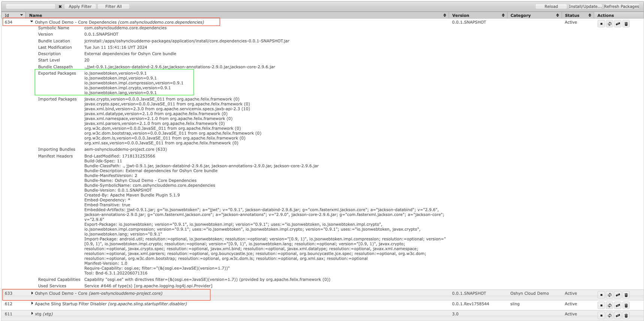Click the Last Modification date value
The width and height of the screenshot is (644, 321).
(x=115, y=47)
